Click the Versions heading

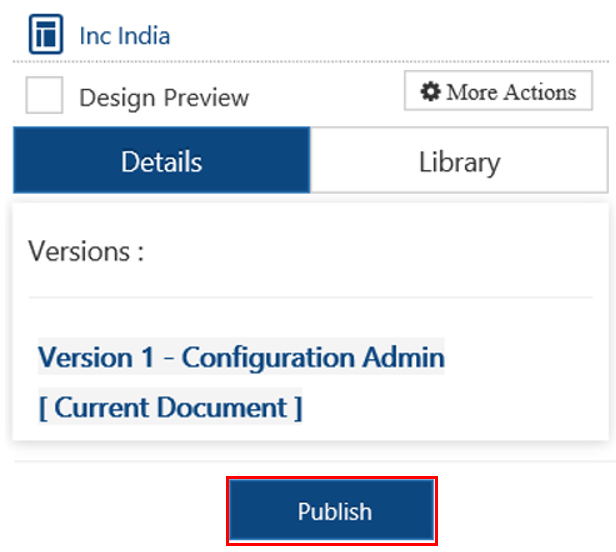click(86, 250)
